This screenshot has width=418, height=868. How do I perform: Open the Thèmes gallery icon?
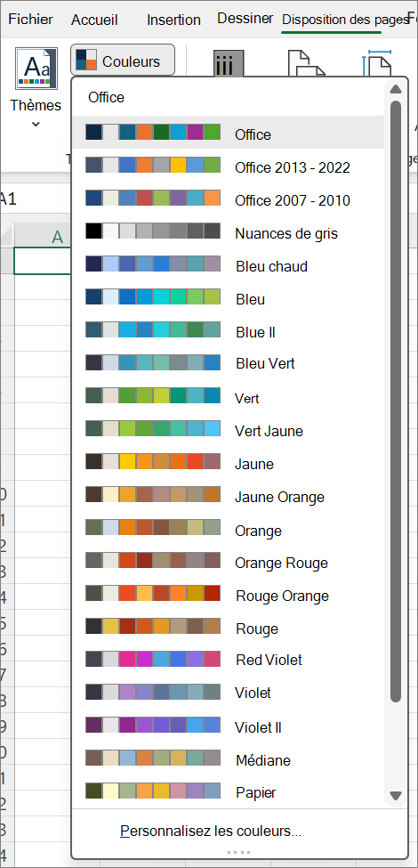36,69
